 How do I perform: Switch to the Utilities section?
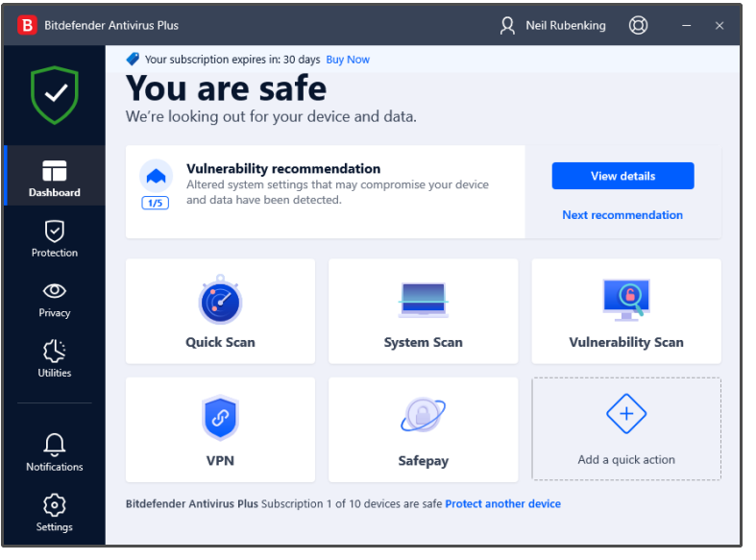tap(55, 358)
